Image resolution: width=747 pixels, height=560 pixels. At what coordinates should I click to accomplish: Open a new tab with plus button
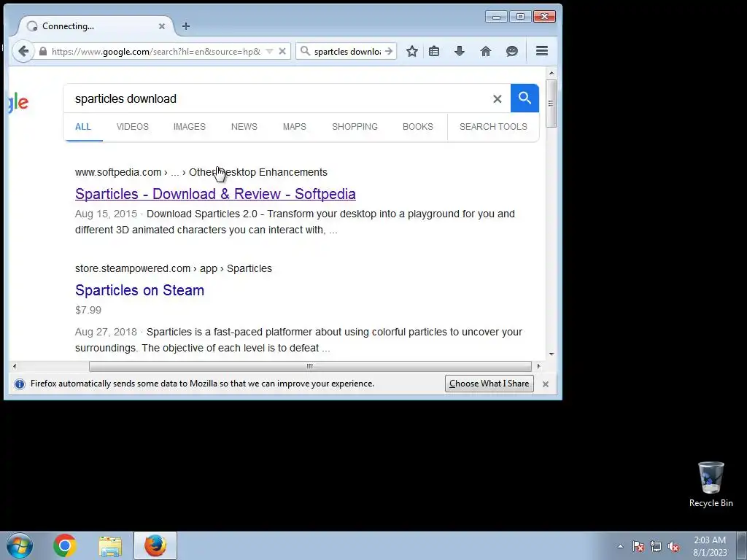coord(186,26)
